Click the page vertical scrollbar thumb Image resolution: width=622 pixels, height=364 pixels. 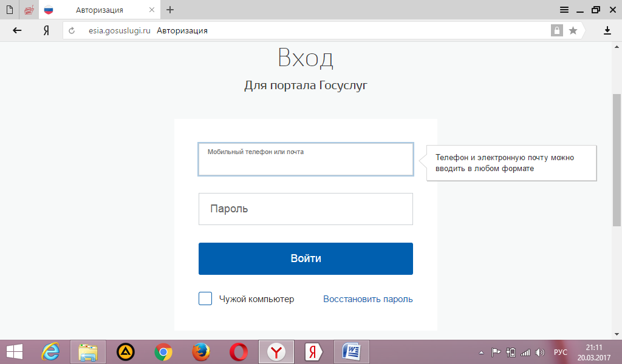(x=617, y=160)
